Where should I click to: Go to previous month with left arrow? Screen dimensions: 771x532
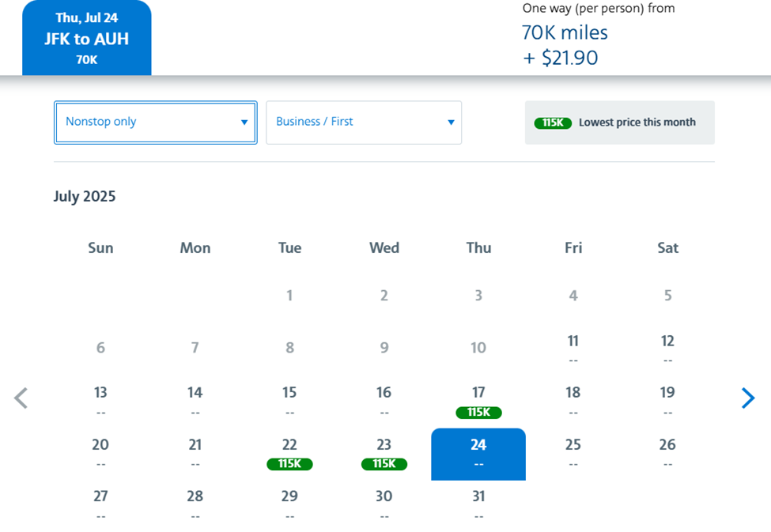(21, 398)
